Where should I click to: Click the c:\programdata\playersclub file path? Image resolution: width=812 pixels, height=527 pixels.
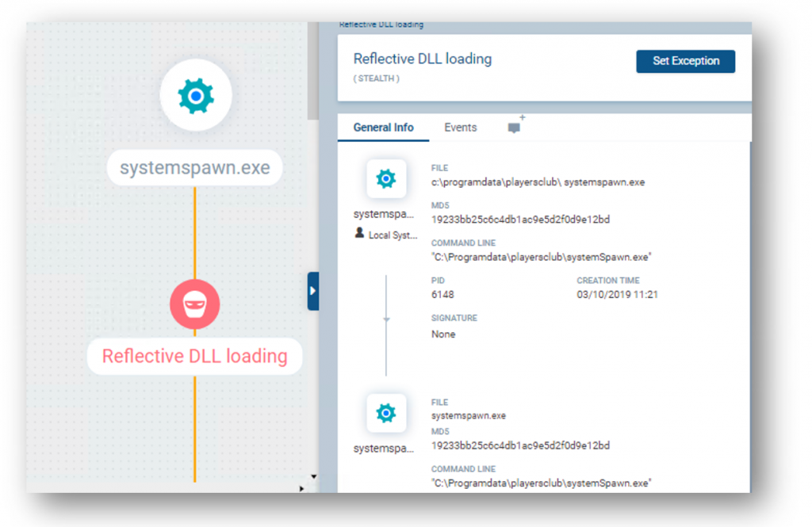point(538,182)
